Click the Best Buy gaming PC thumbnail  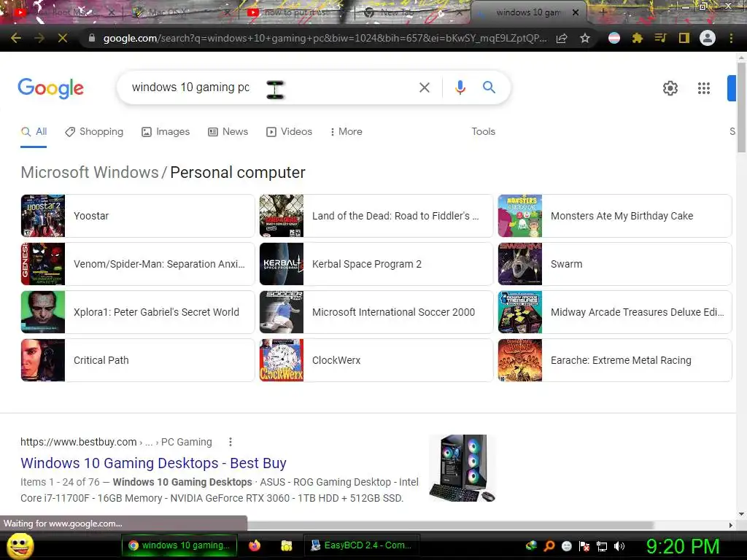click(462, 468)
